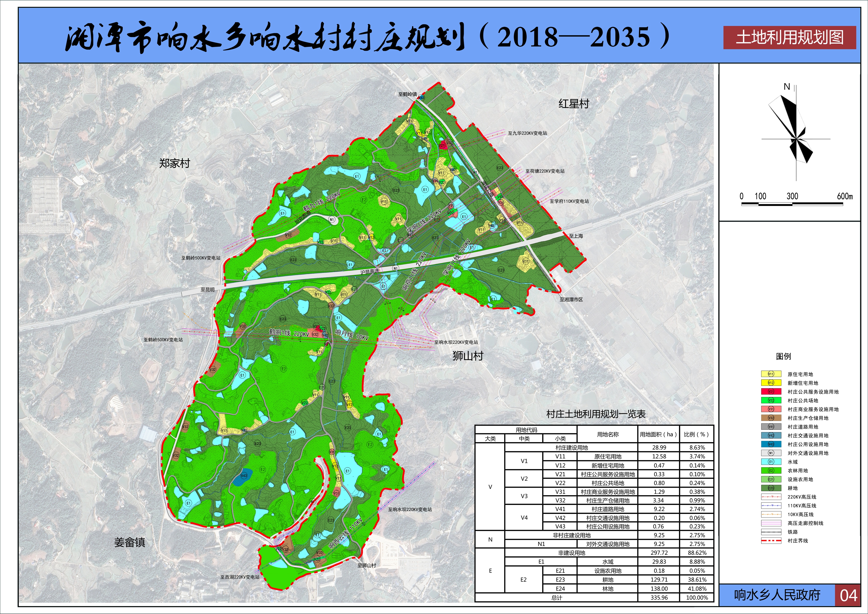The image size is (868, 614).
Task: Click the 比例（%） column header
Action: click(696, 434)
